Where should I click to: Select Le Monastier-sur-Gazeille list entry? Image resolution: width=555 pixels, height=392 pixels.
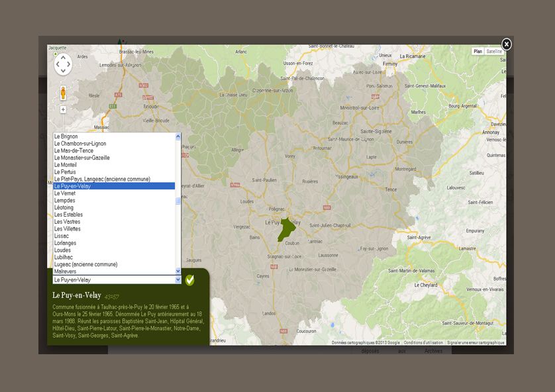[x=82, y=158]
